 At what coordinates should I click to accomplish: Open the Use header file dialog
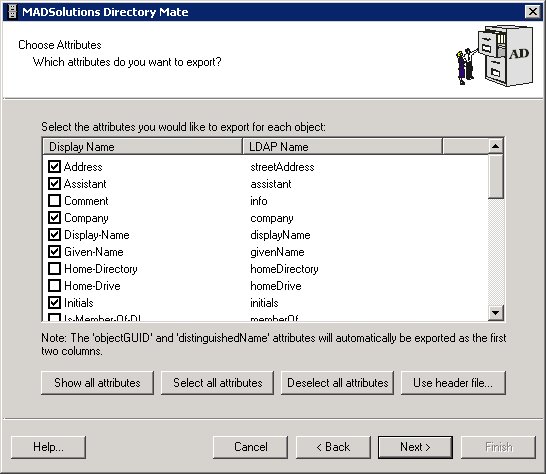point(453,383)
